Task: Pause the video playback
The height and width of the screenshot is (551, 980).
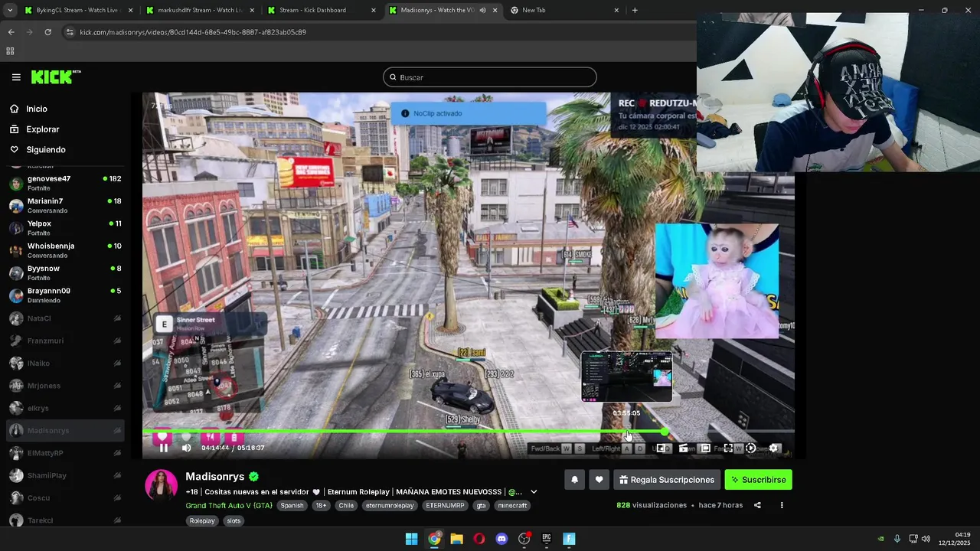Action: 164,448
